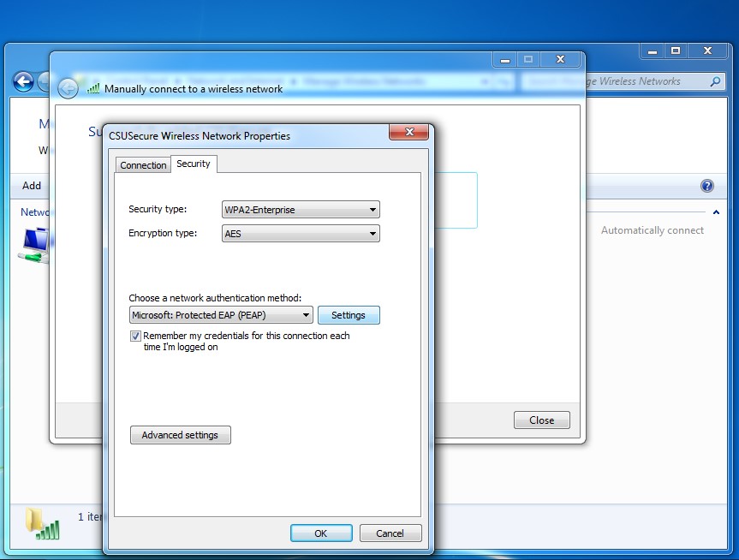Image resolution: width=739 pixels, height=560 pixels.
Task: Click the signal bars icon in wizard title
Action: [x=93, y=88]
